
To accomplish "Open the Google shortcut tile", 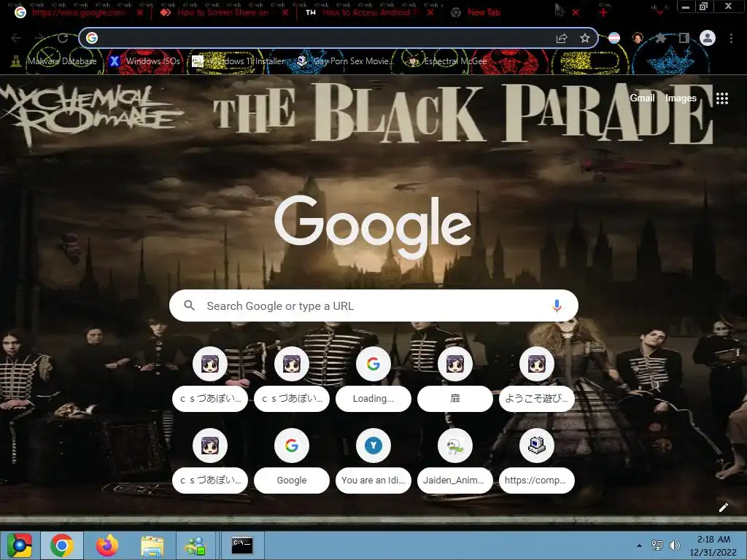I will point(292,460).
